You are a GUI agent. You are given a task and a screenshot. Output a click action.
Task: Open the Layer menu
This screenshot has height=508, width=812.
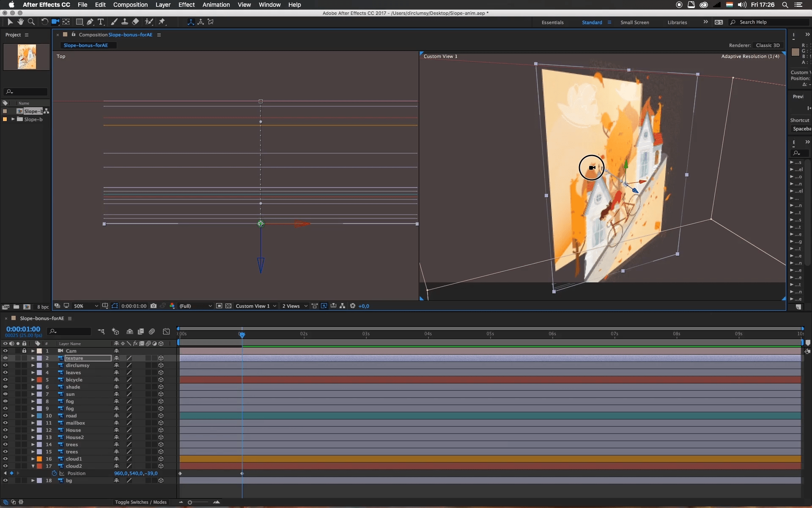tap(163, 5)
